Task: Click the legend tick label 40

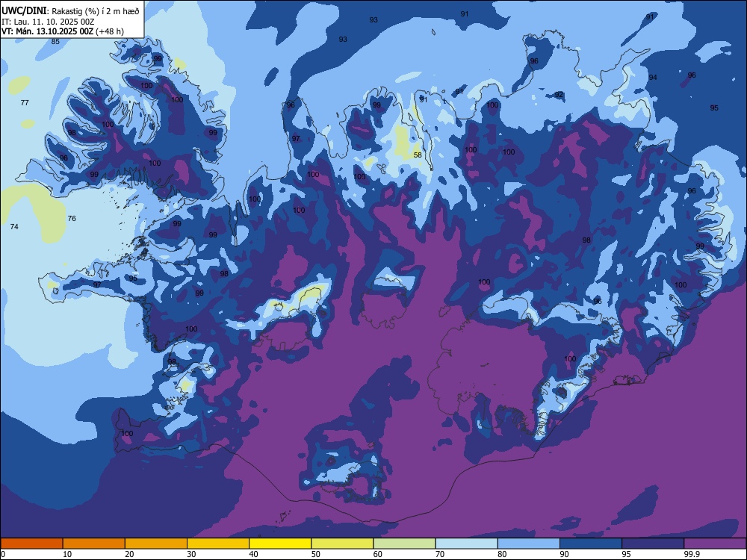Action: click(254, 554)
